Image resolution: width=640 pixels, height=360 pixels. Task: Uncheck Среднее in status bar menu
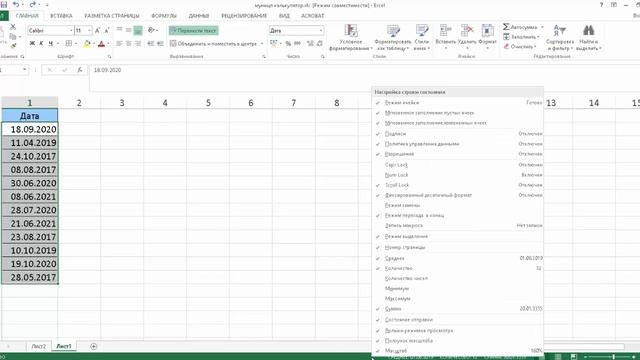[x=458, y=258]
